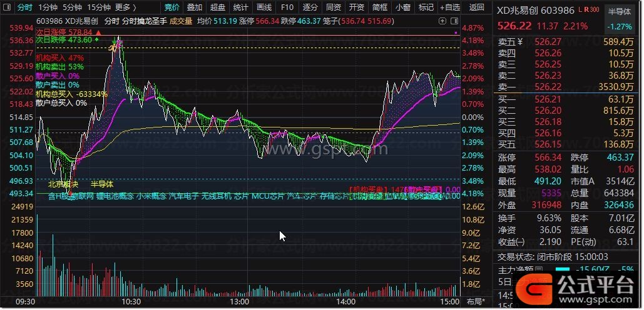
Task: Click the 机构卖出 53% indicator text
Action: coord(59,66)
